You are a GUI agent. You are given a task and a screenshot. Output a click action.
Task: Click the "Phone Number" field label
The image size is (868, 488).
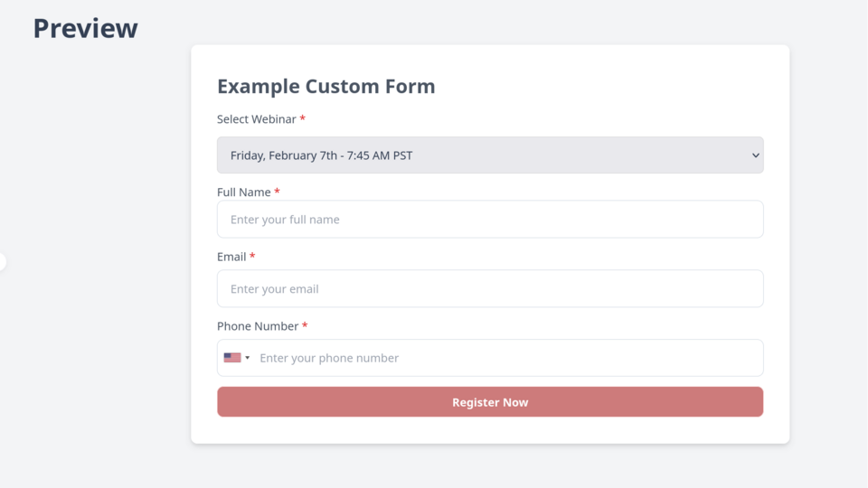pos(257,326)
